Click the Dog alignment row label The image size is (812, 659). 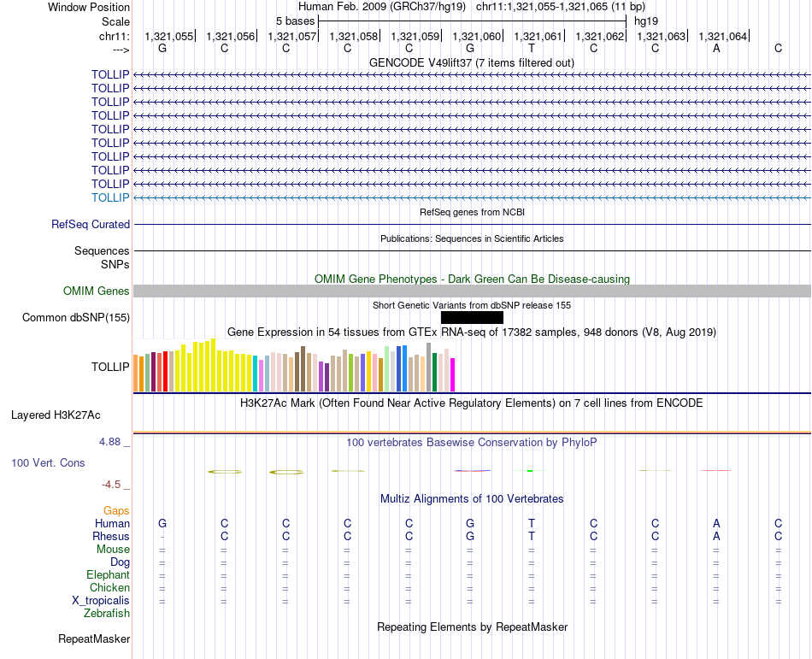pyautogui.click(x=120, y=562)
